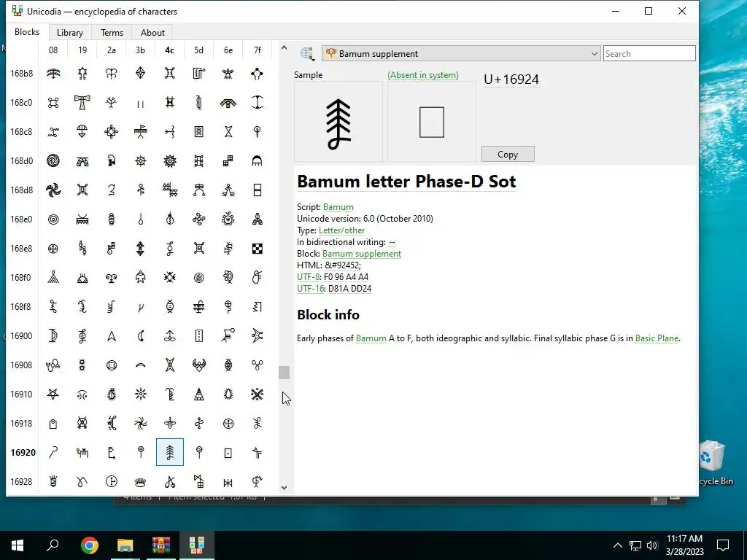Image resolution: width=747 pixels, height=560 pixels.
Task: Select concentric circles glyph in row 168e0
Action: click(x=53, y=219)
